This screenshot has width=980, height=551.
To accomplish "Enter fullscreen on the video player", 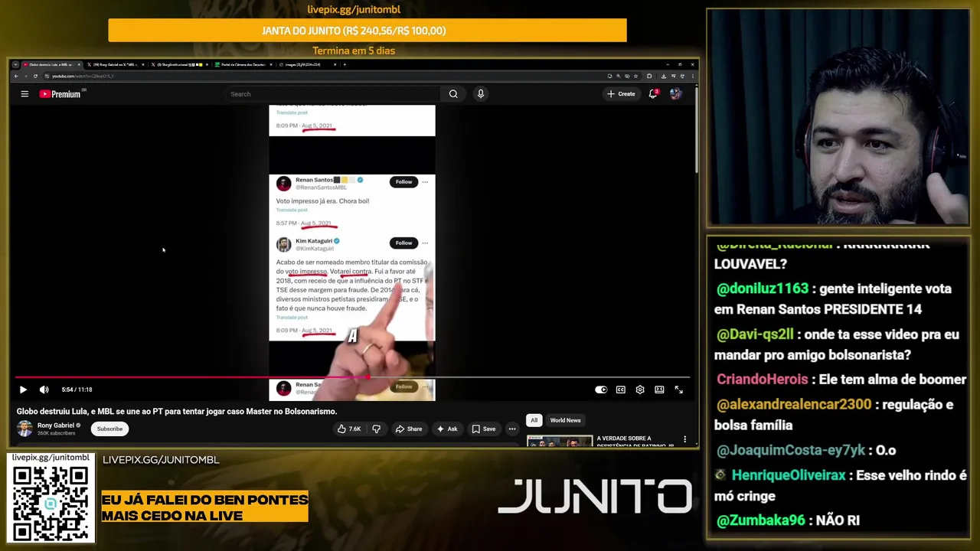I will [679, 390].
